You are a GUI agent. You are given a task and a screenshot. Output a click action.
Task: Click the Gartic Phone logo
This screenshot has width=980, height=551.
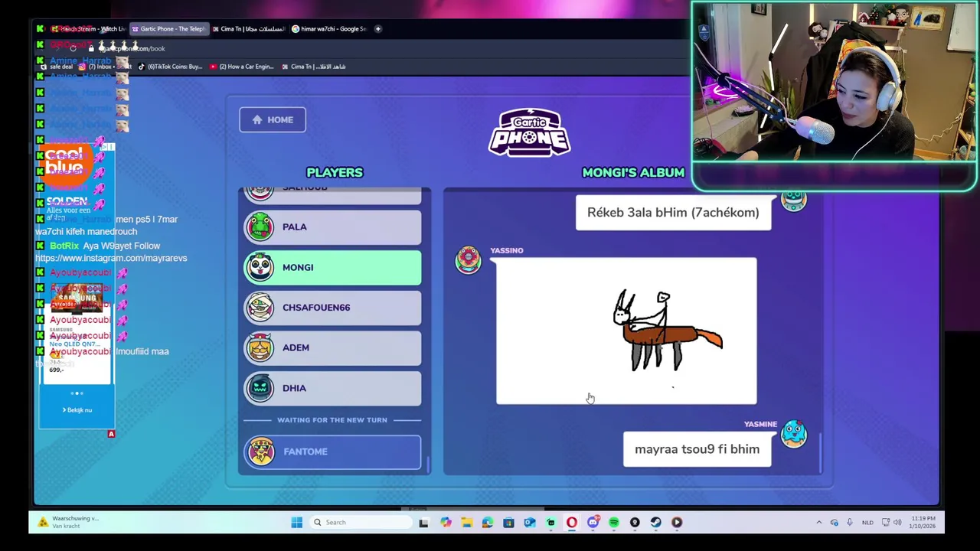coord(529,133)
